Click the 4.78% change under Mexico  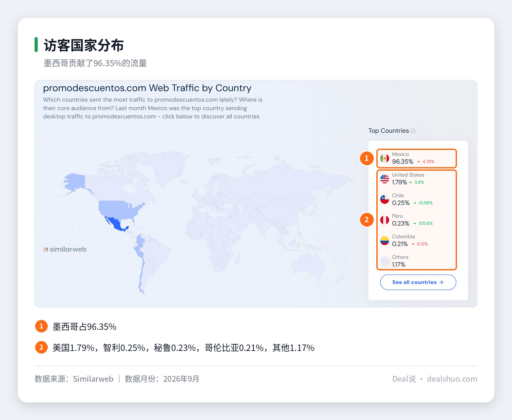coord(426,162)
